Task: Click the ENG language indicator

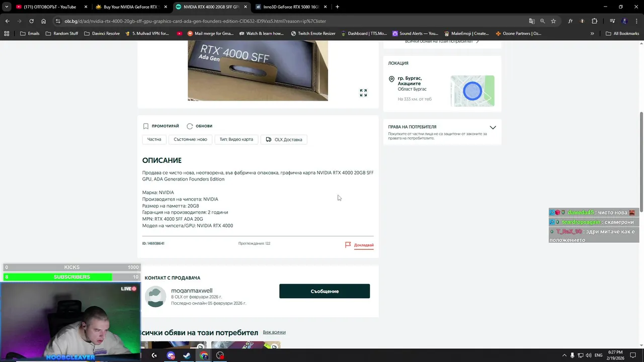Action: tap(599, 355)
